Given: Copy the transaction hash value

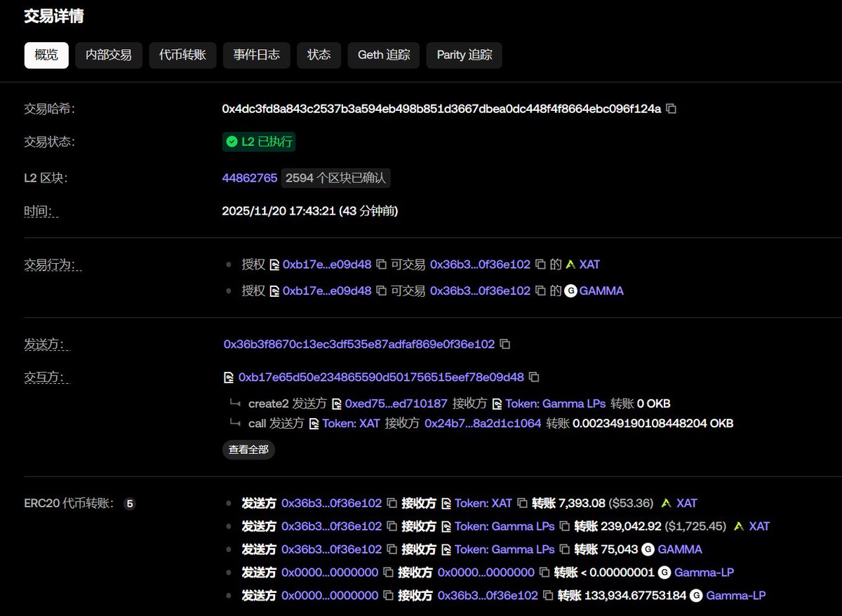Looking at the screenshot, I should [671, 109].
